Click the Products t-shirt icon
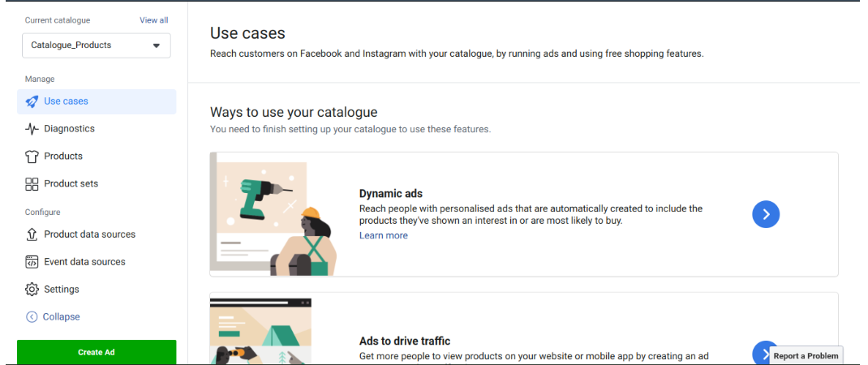 [32, 157]
